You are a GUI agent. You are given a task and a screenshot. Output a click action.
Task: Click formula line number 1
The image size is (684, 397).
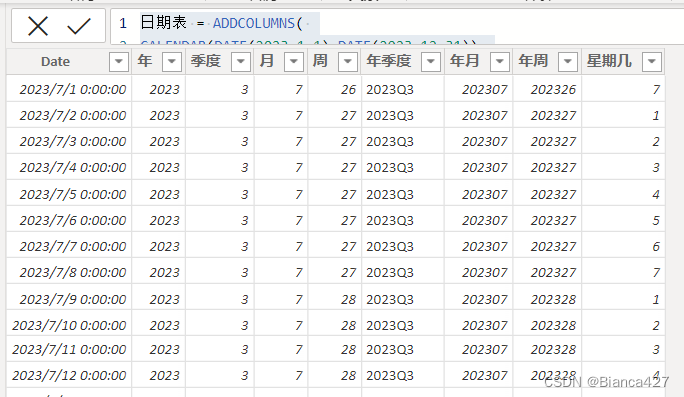pos(123,23)
